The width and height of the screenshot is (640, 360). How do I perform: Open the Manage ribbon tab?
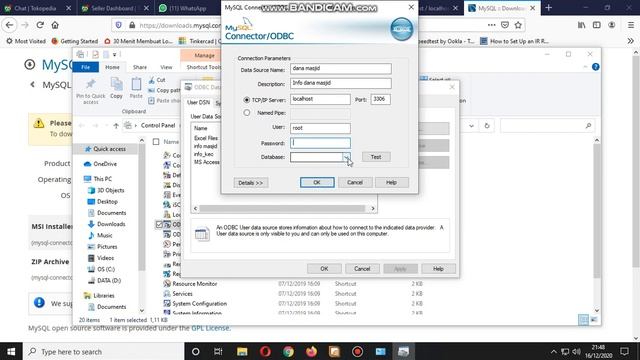pyautogui.click(x=204, y=56)
